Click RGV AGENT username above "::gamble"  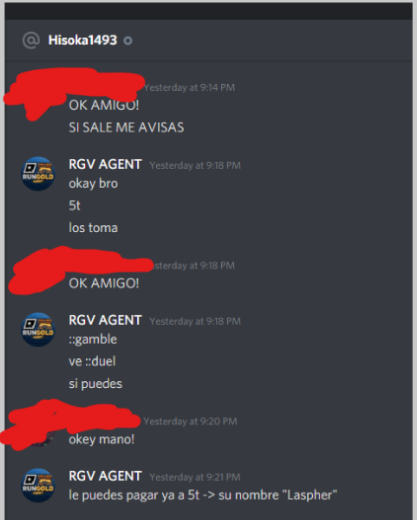[x=105, y=320]
